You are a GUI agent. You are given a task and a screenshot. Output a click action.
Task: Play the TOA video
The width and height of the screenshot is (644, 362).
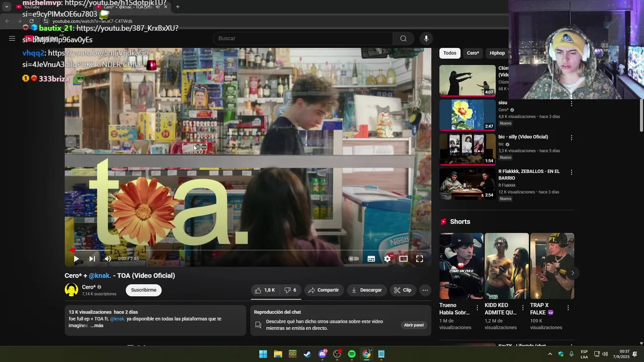pyautogui.click(x=76, y=259)
